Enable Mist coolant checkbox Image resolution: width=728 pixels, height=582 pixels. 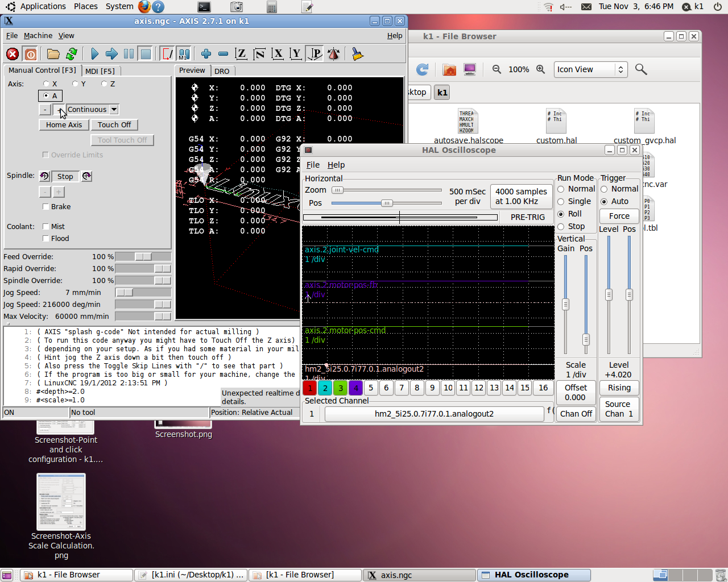(x=45, y=227)
